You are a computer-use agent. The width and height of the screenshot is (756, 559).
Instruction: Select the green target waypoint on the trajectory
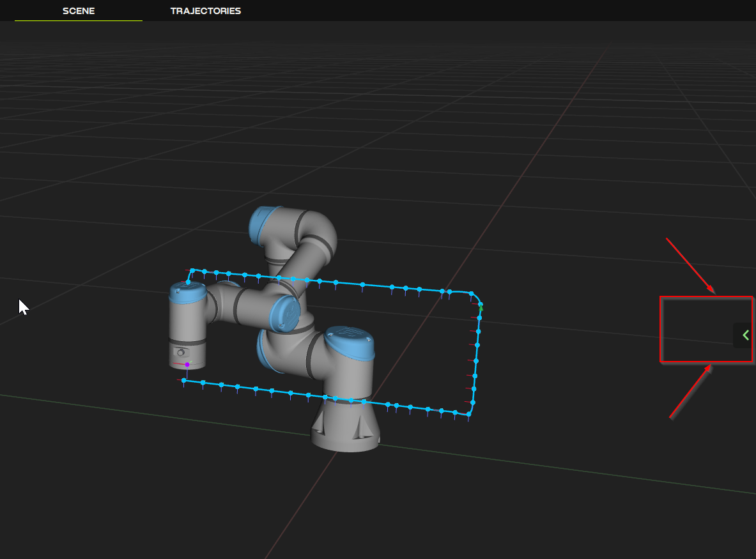pyautogui.click(x=479, y=307)
